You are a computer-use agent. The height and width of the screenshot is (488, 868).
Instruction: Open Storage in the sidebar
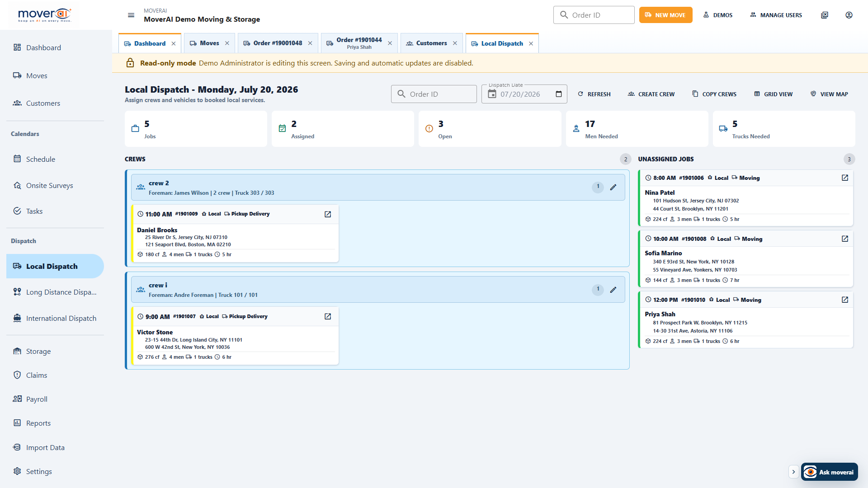(55, 351)
